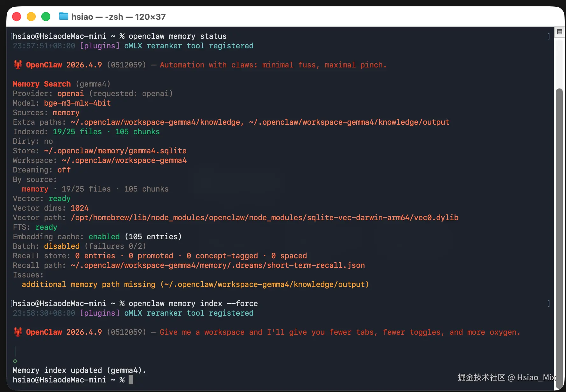Image resolution: width=566 pixels, height=392 pixels.
Task: Click the short-term-recall.json recall path
Action: coord(218,265)
